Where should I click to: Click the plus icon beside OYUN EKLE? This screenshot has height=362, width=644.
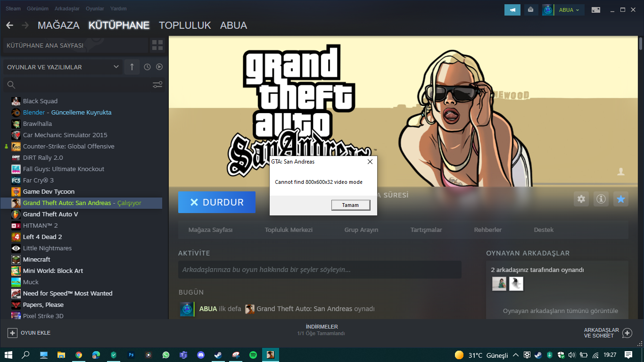click(x=12, y=333)
